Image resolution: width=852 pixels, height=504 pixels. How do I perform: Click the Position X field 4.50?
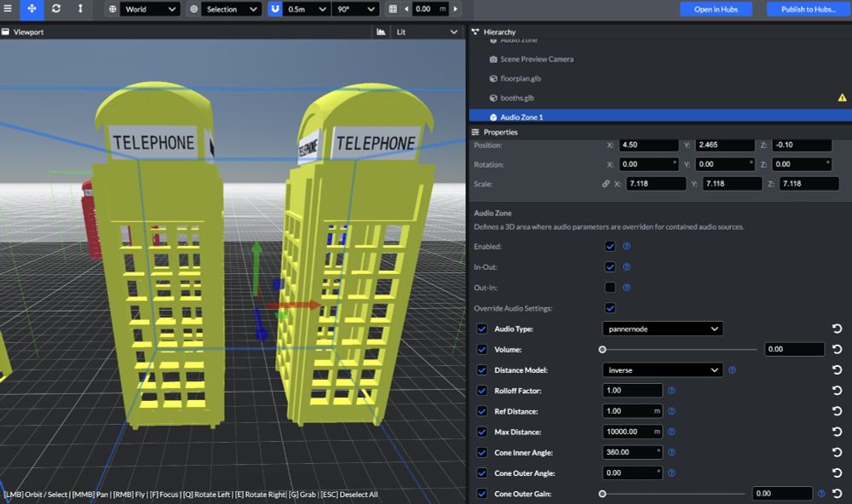click(648, 145)
